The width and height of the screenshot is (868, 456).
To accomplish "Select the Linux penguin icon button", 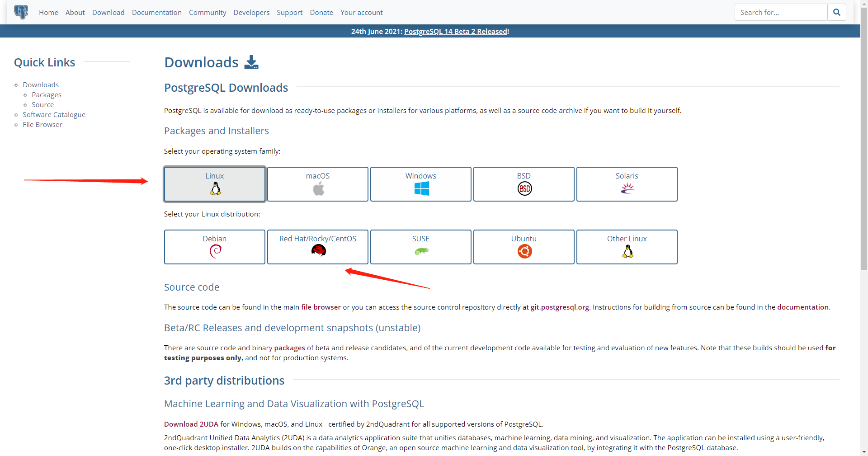I will click(x=215, y=184).
